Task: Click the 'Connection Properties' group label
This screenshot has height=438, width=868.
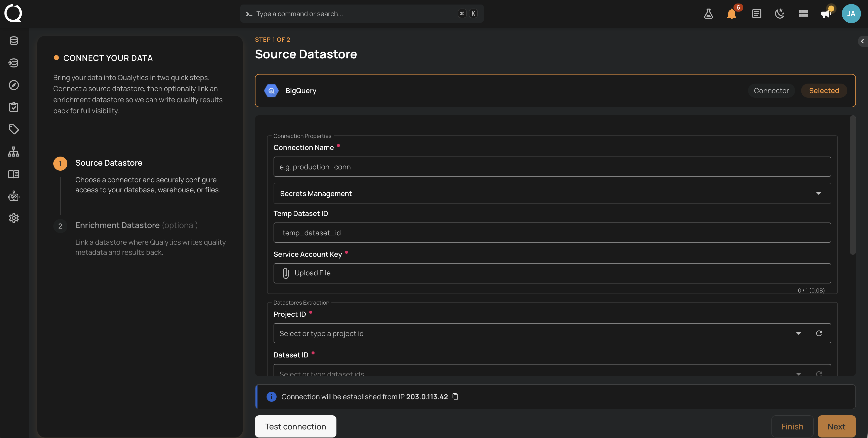Action: pos(302,136)
